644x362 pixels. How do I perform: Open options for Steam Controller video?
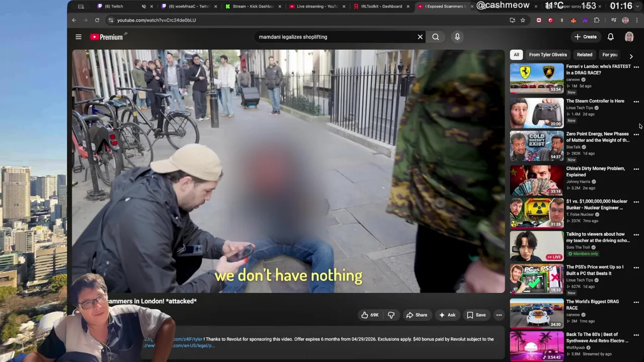[636, 102]
